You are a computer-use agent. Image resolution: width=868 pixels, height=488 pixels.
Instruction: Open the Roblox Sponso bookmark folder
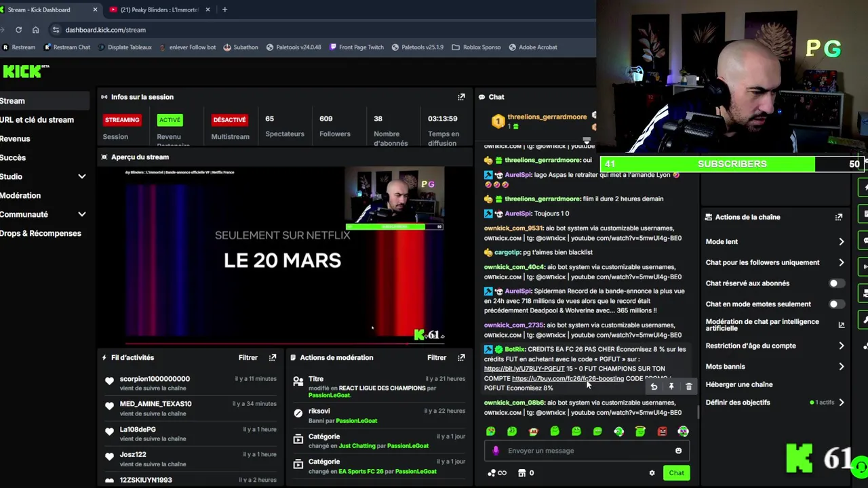click(x=475, y=47)
